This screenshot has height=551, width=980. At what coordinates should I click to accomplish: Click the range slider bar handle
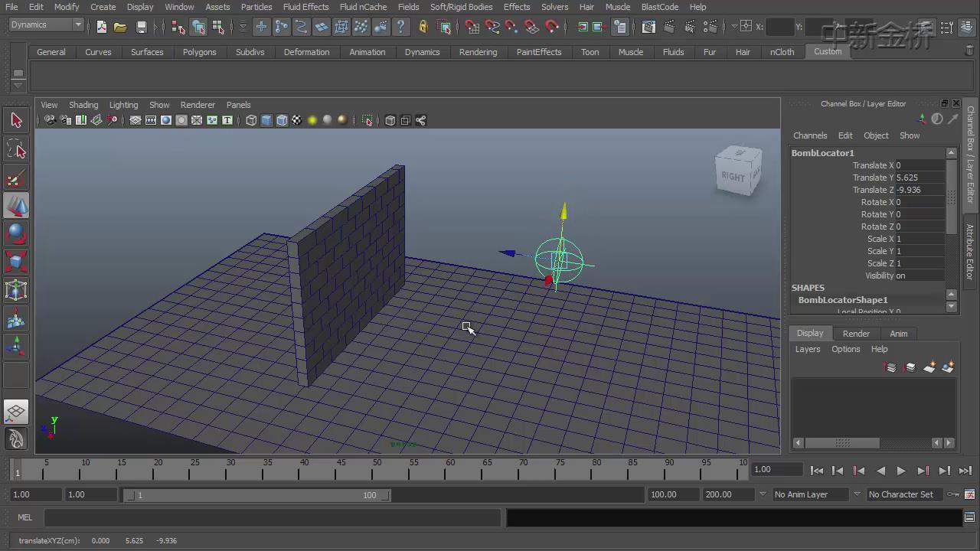256,495
